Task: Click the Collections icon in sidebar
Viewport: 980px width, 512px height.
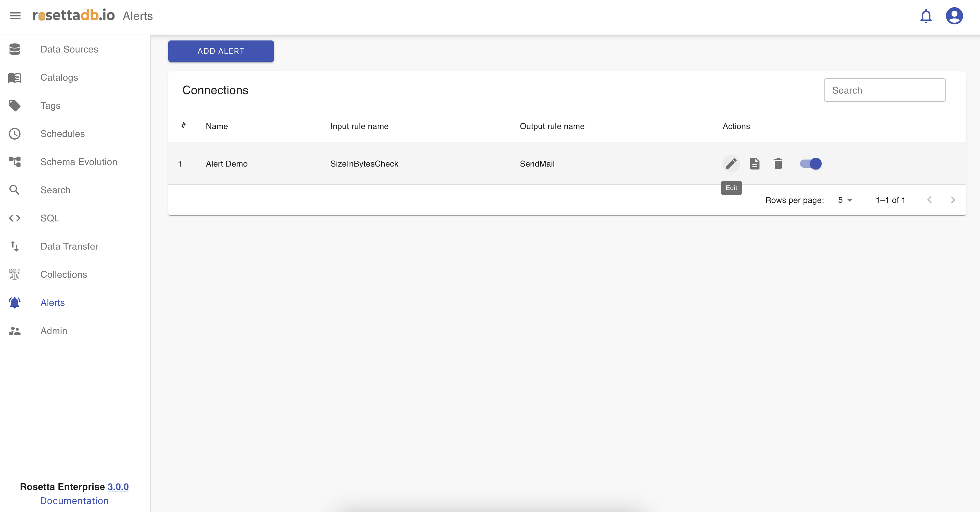Action: click(14, 274)
